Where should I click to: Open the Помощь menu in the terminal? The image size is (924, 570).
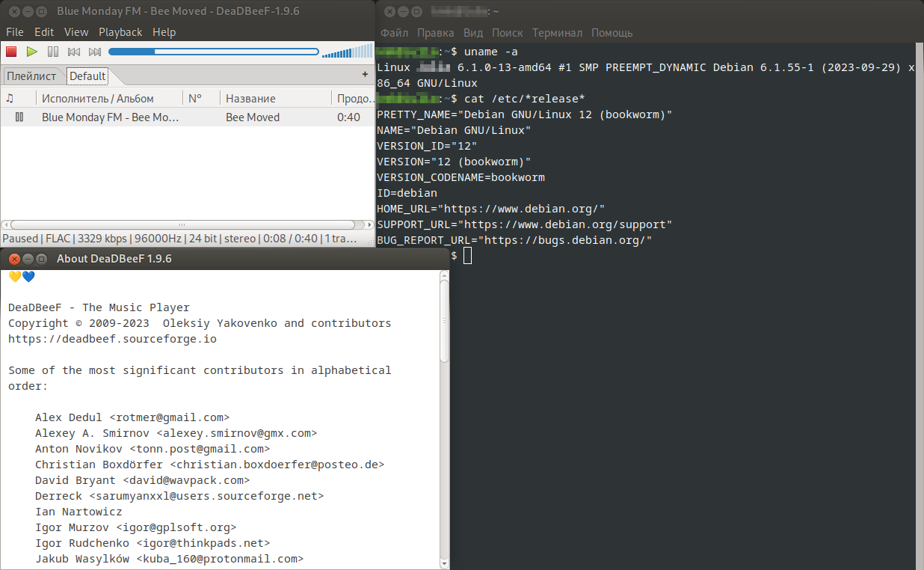(x=612, y=33)
